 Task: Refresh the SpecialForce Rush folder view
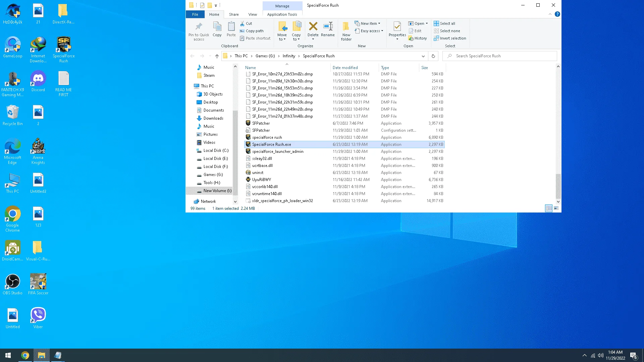pyautogui.click(x=433, y=56)
